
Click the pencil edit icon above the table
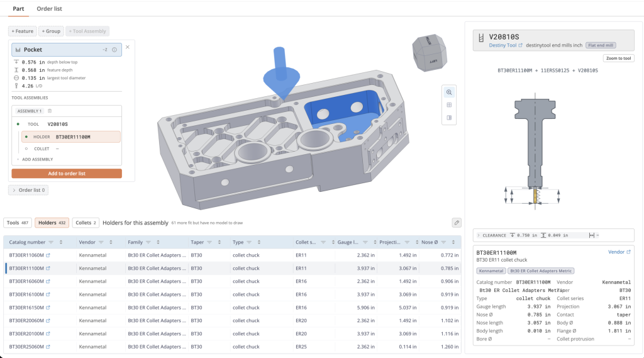point(457,223)
